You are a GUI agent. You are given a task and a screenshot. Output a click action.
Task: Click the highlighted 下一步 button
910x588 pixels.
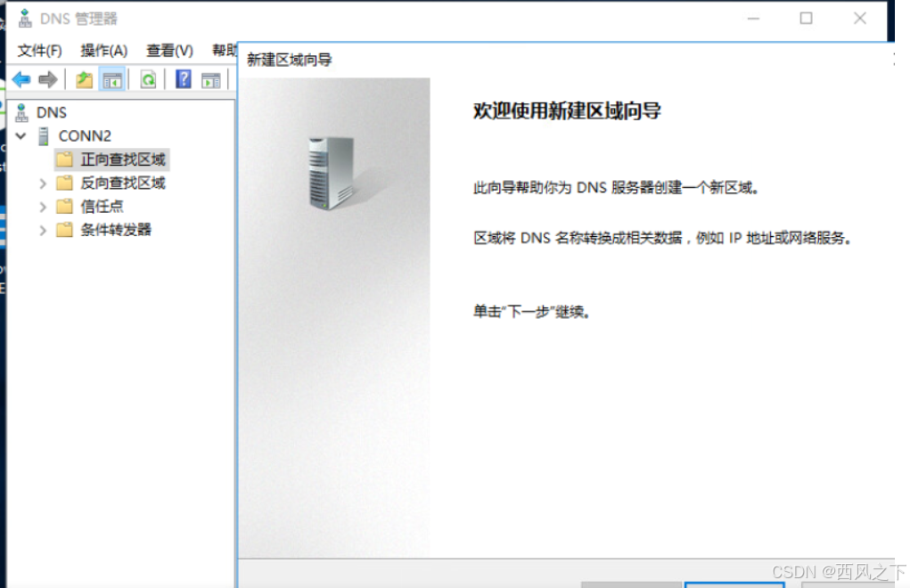pos(734,584)
